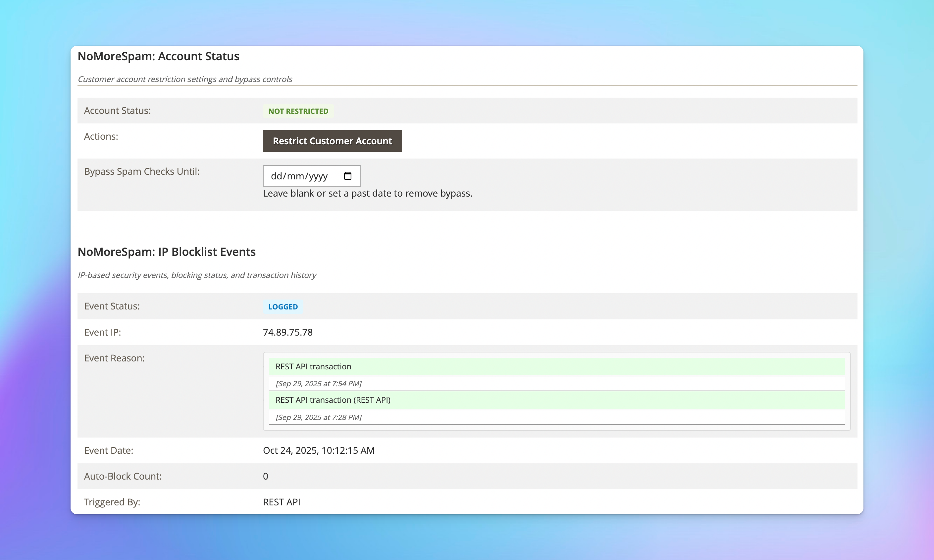Click the NOT RESTRICTED status badge

click(x=298, y=111)
